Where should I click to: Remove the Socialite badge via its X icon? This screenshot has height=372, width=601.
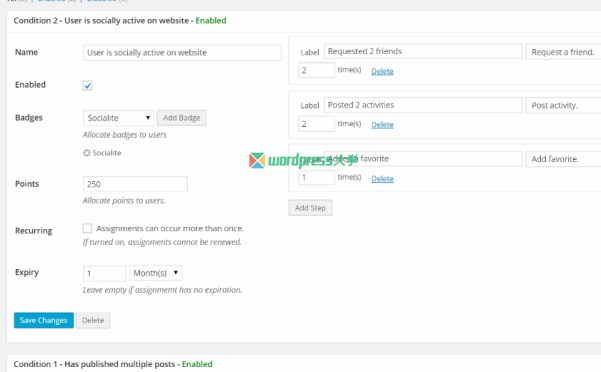87,153
